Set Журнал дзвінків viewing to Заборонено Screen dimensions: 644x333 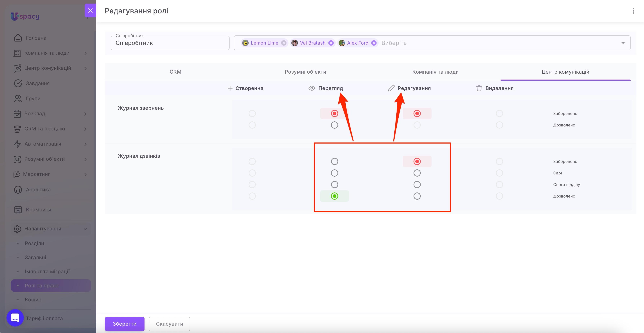pyautogui.click(x=334, y=162)
